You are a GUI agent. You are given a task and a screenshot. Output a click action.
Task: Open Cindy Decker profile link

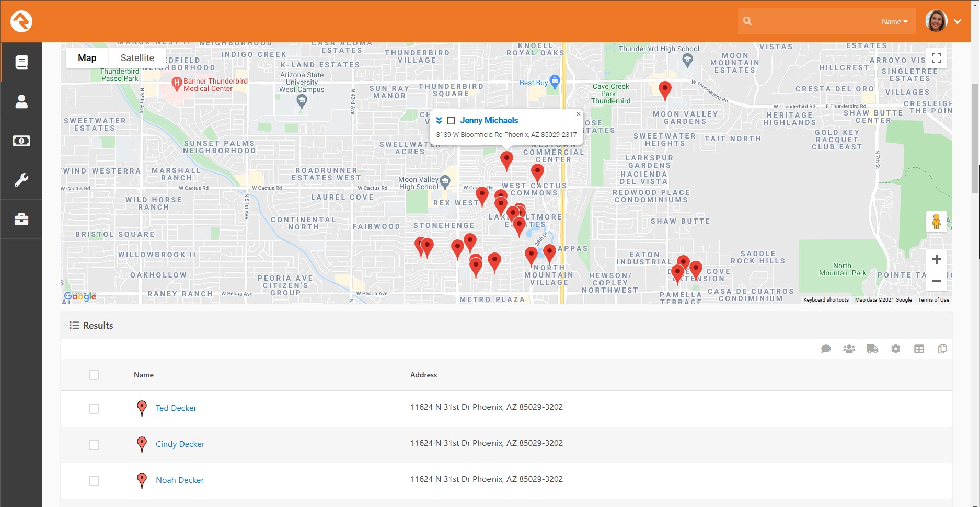pyautogui.click(x=180, y=444)
